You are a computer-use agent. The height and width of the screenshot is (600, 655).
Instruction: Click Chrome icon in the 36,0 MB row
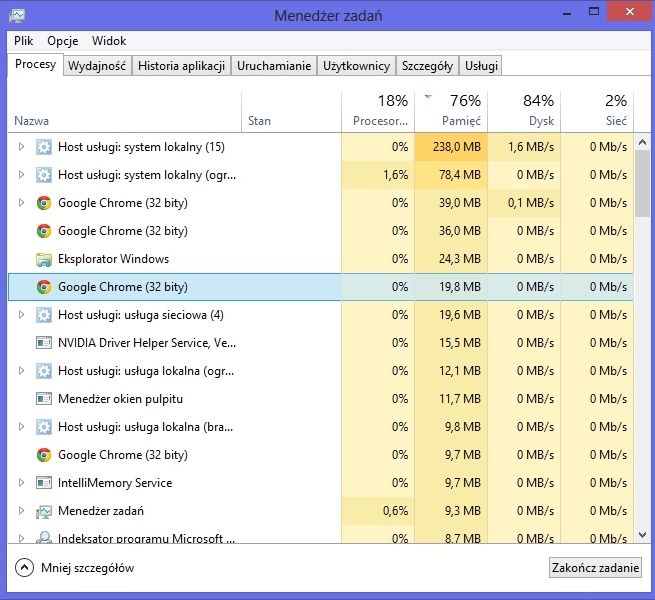(x=44, y=231)
